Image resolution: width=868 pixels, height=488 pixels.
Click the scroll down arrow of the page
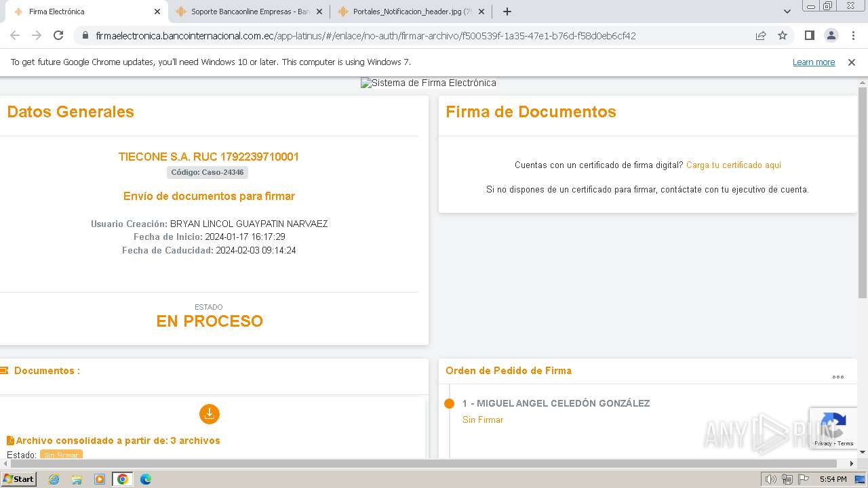tap(863, 452)
